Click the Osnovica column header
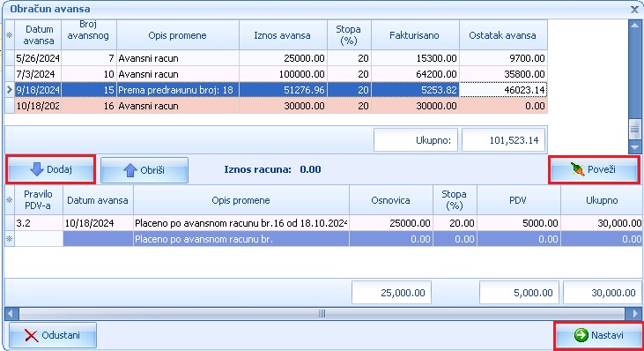Image resolution: width=644 pixels, height=351 pixels. (391, 200)
